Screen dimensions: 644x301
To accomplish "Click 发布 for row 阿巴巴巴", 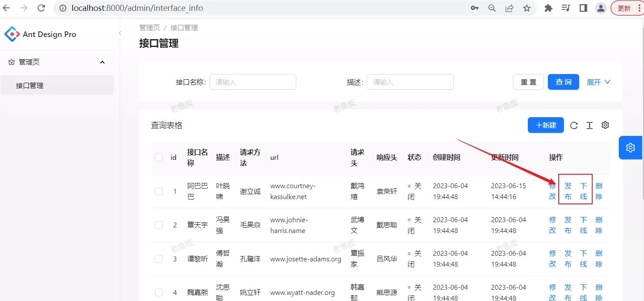I will 568,191.
